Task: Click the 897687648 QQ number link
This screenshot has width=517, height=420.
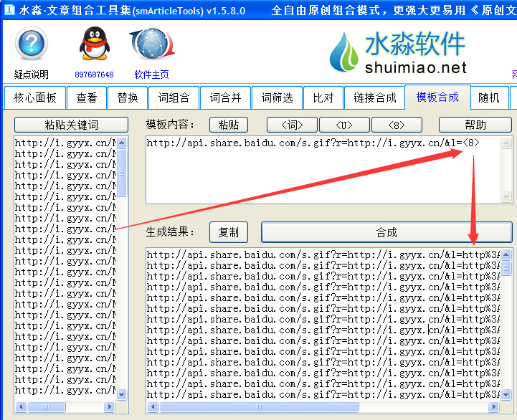Action: (94, 75)
